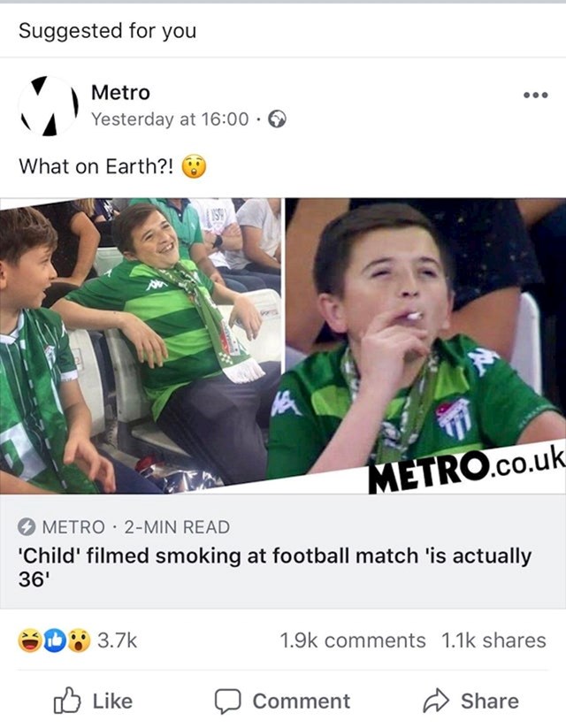Click the instant article lightning icon
The height and width of the screenshot is (728, 566).
point(27,527)
